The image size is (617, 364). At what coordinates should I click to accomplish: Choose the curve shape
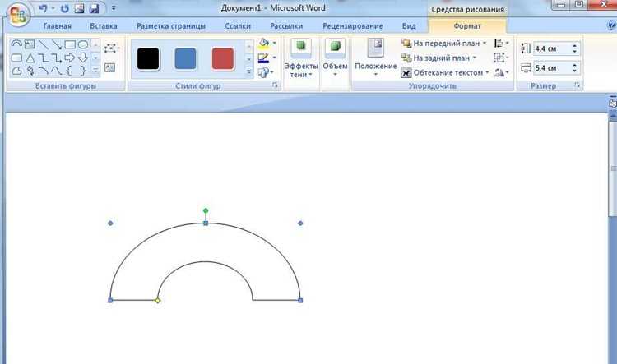pyautogui.click(x=57, y=71)
